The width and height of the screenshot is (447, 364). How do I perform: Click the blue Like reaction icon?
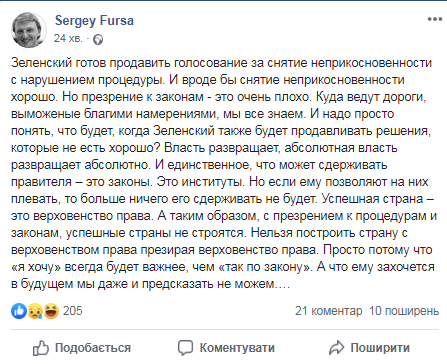pyautogui.click(x=19, y=311)
